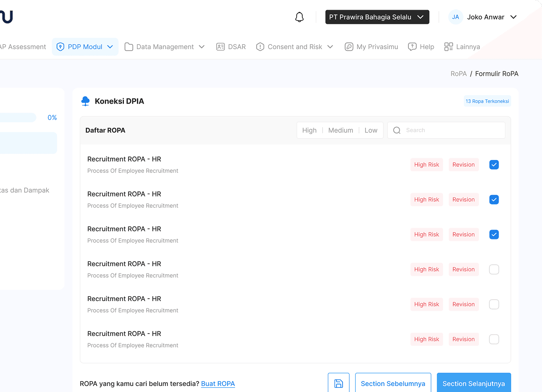Screen dimensions: 542x392
Task: Open PT Prawira Bahagia Selalu company dropdown
Action: pyautogui.click(x=377, y=17)
